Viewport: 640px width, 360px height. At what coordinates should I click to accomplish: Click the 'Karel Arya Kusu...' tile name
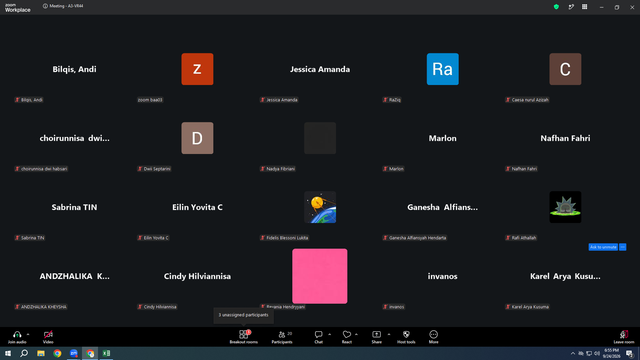coord(565,276)
